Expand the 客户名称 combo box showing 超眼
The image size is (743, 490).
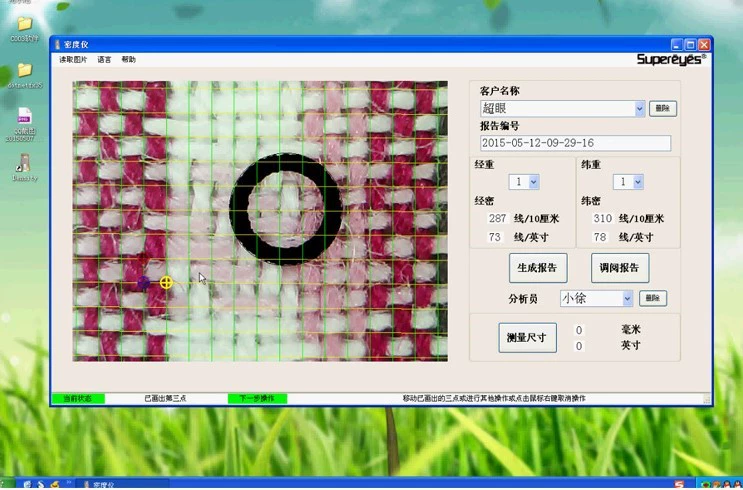tap(639, 109)
